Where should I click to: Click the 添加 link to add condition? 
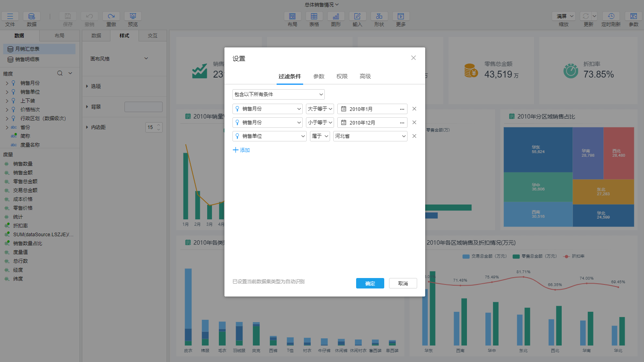[241, 150]
